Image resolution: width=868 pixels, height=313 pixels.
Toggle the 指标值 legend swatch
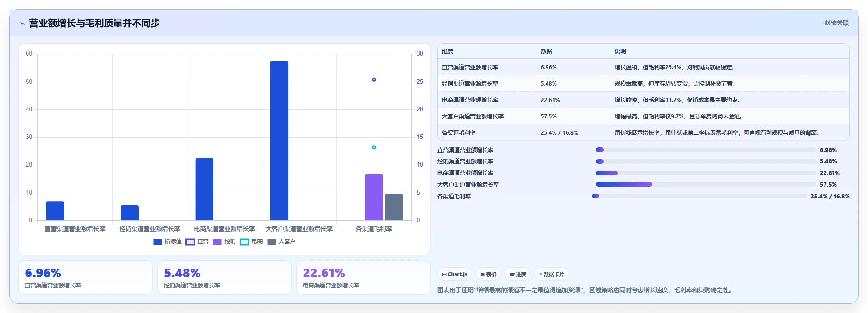pyautogui.click(x=157, y=242)
